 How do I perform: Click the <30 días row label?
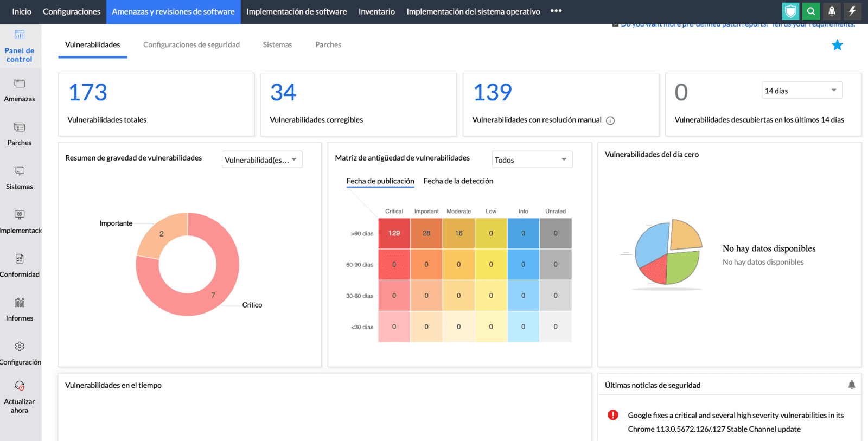coord(362,327)
